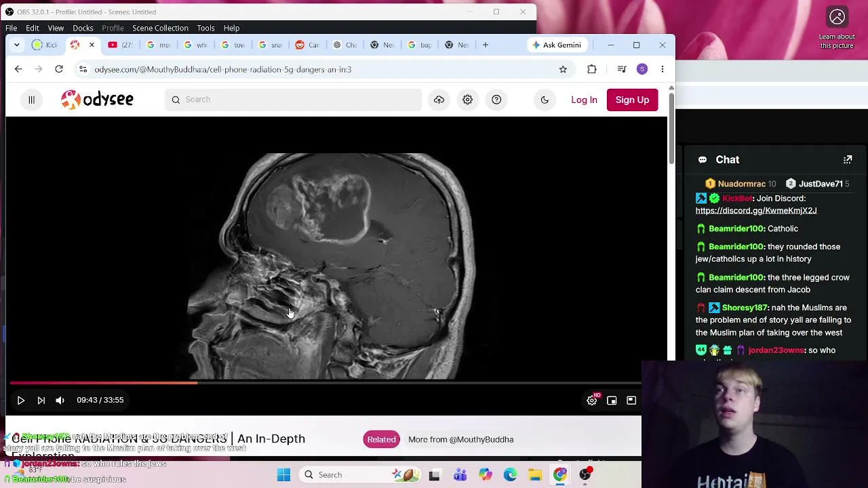
Task: Open Task View on taskbar
Action: click(434, 475)
